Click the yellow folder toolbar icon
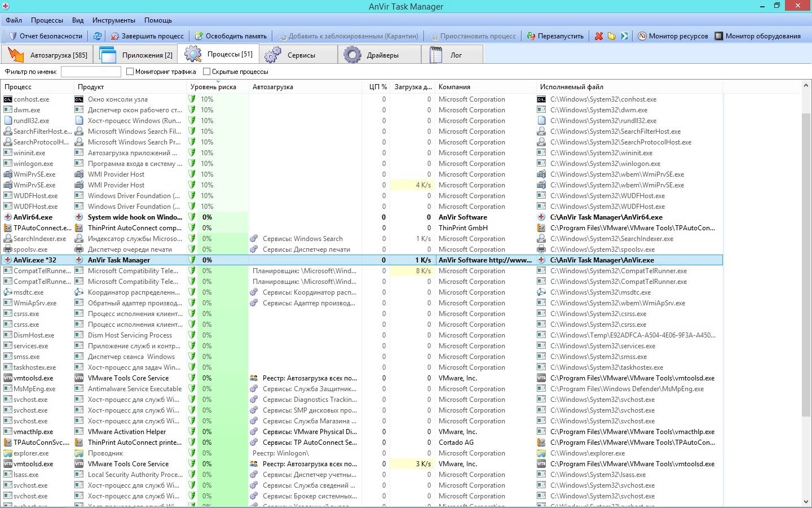812x508 pixels. (612, 36)
